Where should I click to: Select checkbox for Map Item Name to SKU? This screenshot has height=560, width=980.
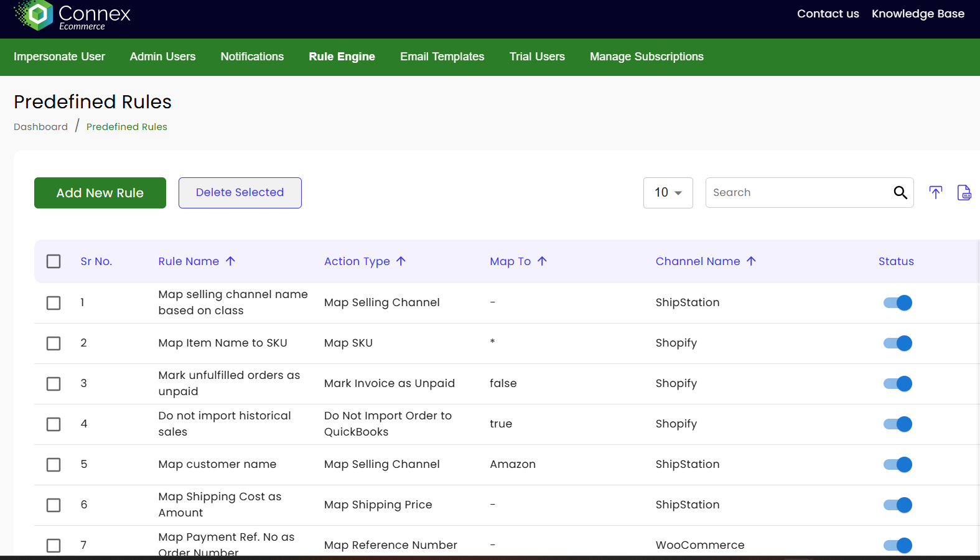pos(54,343)
